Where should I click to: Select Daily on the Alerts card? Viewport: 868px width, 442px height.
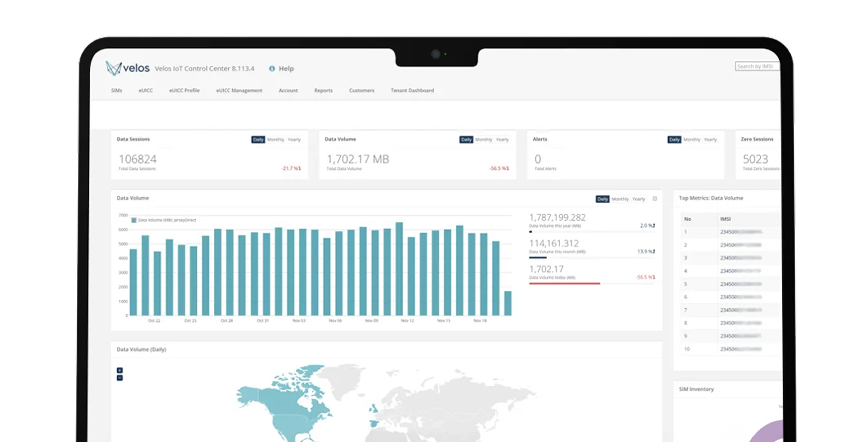click(674, 140)
